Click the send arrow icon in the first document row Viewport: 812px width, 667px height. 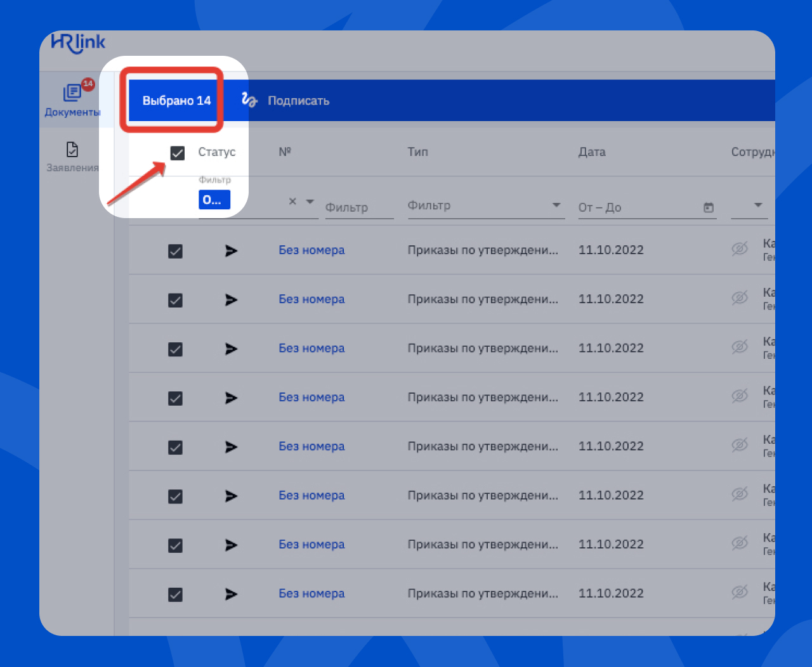(230, 251)
